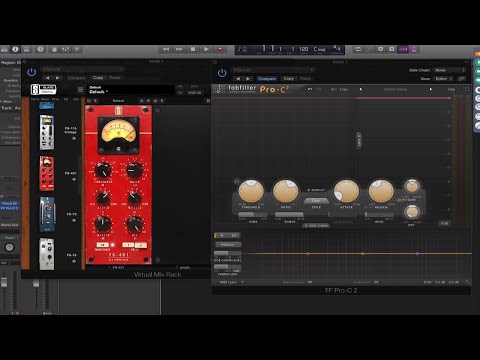Viewport: 480px width, 360px height.
Task: Click the FG-401 Threshold knob
Action: [103, 170]
